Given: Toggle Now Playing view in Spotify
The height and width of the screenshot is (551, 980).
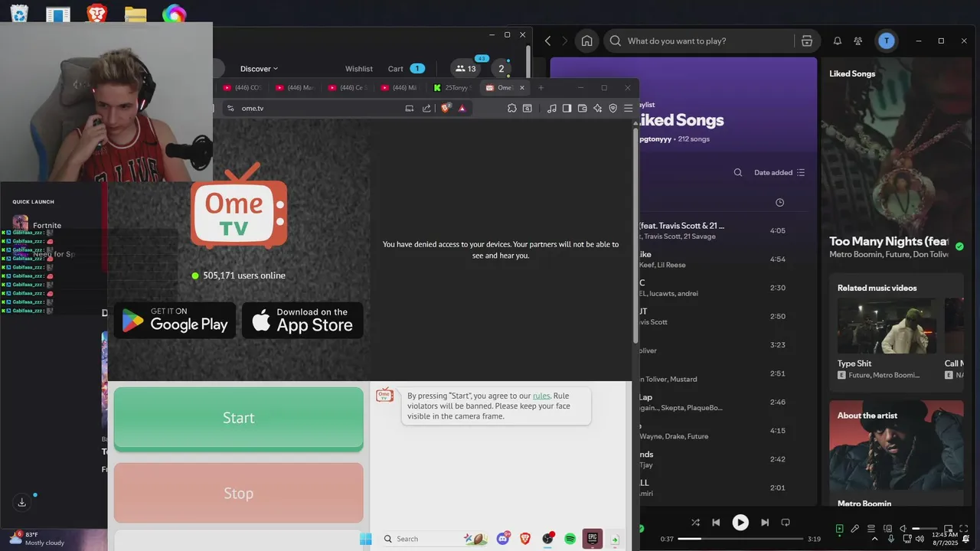Looking at the screenshot, I should click(840, 529).
